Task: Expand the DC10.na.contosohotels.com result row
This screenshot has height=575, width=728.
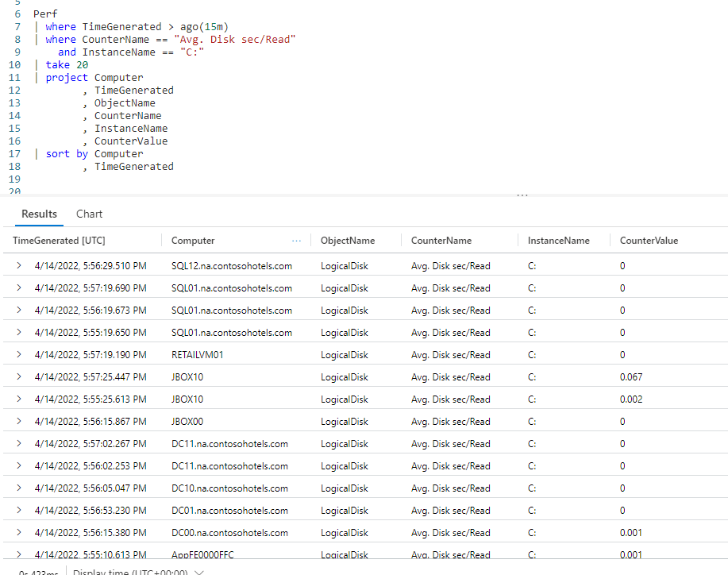Action: coord(19,488)
